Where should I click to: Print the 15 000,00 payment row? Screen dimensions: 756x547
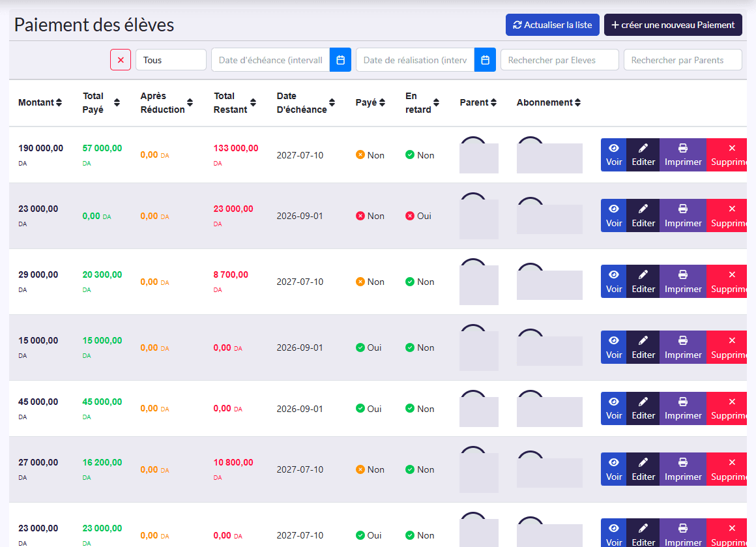click(x=683, y=347)
